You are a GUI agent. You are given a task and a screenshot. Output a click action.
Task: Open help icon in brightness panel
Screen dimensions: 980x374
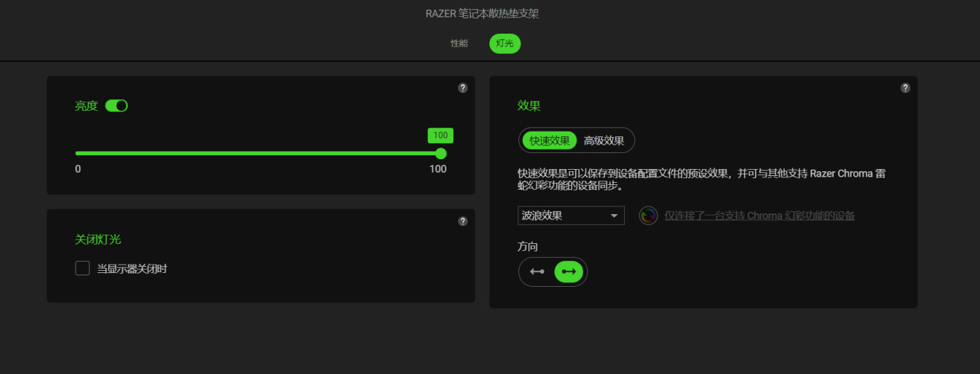[x=462, y=88]
